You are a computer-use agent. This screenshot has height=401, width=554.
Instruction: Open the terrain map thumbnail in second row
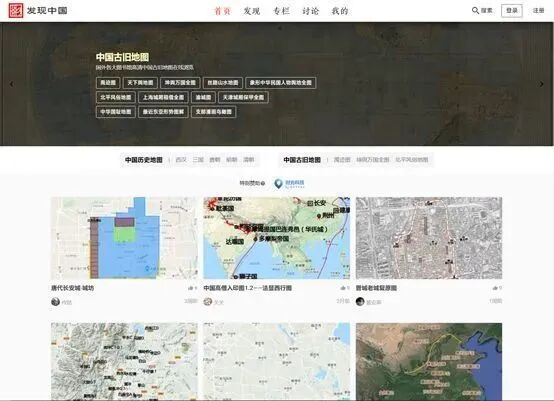[124, 361]
